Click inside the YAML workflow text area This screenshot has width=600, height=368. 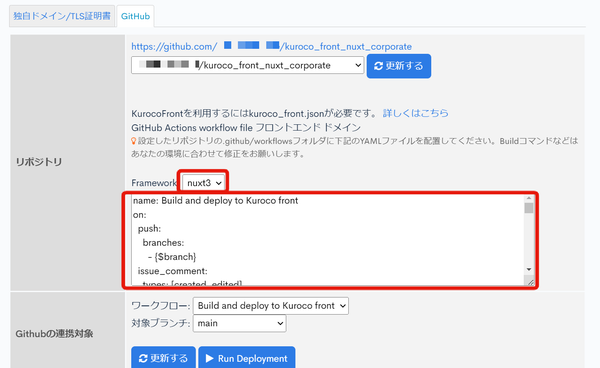pos(328,240)
